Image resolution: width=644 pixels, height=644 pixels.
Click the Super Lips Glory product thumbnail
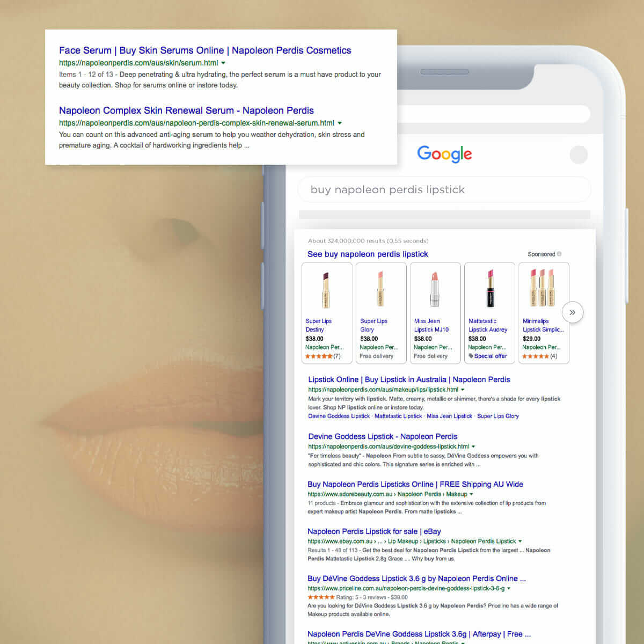pyautogui.click(x=380, y=288)
